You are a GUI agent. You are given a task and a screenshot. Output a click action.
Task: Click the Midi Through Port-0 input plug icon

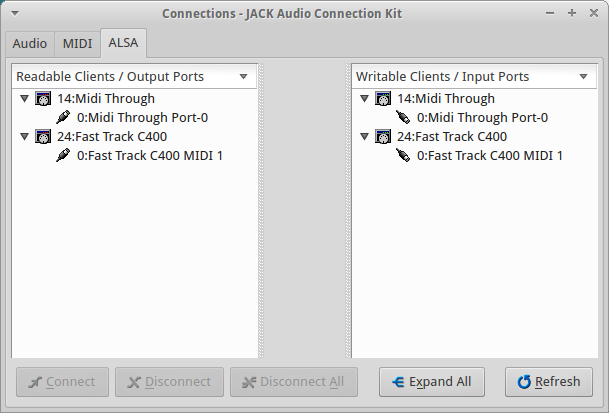pyautogui.click(x=403, y=118)
